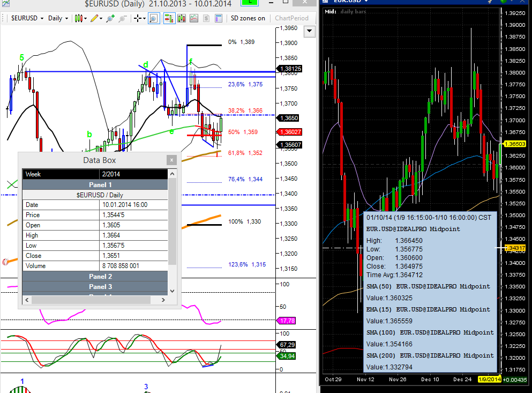Click the High value 1,3664
The height and width of the screenshot is (393, 532).
point(111,235)
